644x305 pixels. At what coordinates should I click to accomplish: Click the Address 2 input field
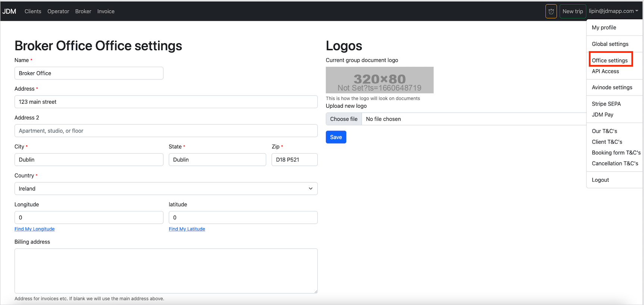coord(166,131)
